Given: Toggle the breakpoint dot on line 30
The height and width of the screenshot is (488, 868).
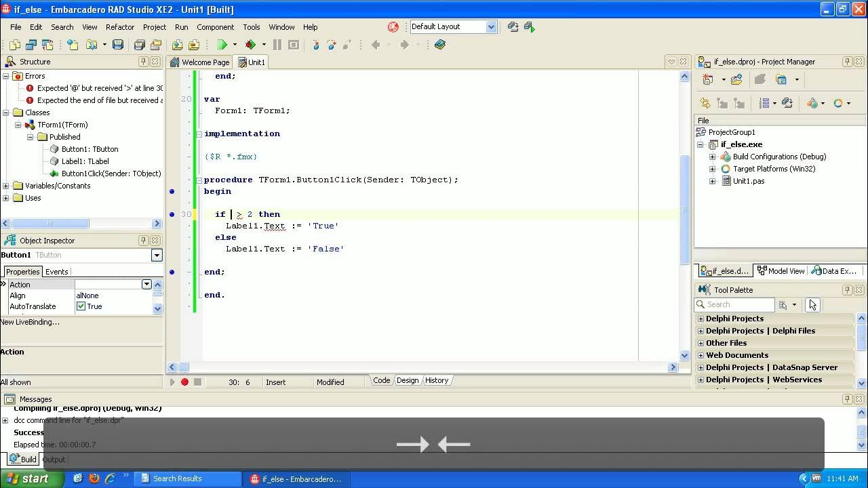Looking at the screenshot, I should click(x=172, y=214).
